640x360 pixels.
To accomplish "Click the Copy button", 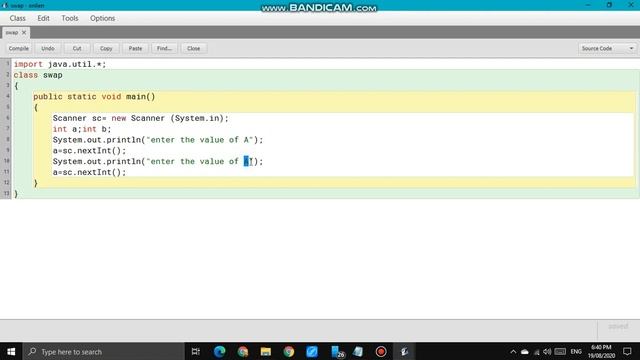I will [x=106, y=48].
